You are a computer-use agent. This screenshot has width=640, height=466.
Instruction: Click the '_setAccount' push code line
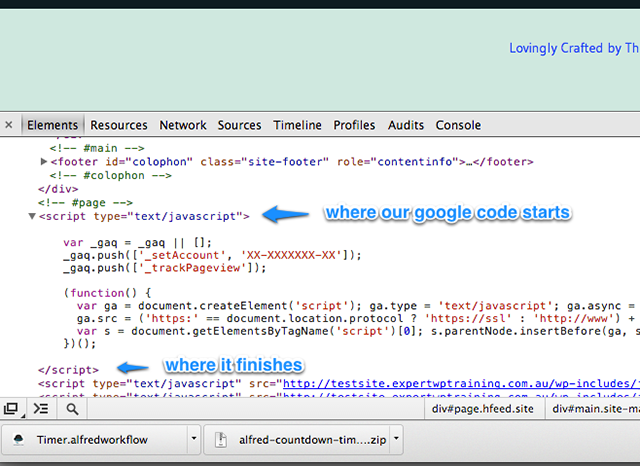(x=212, y=255)
